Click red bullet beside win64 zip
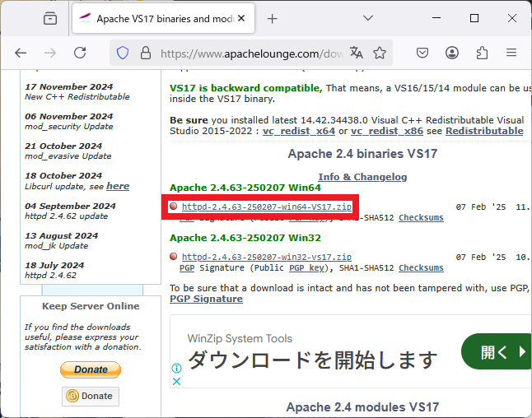 pyautogui.click(x=174, y=206)
